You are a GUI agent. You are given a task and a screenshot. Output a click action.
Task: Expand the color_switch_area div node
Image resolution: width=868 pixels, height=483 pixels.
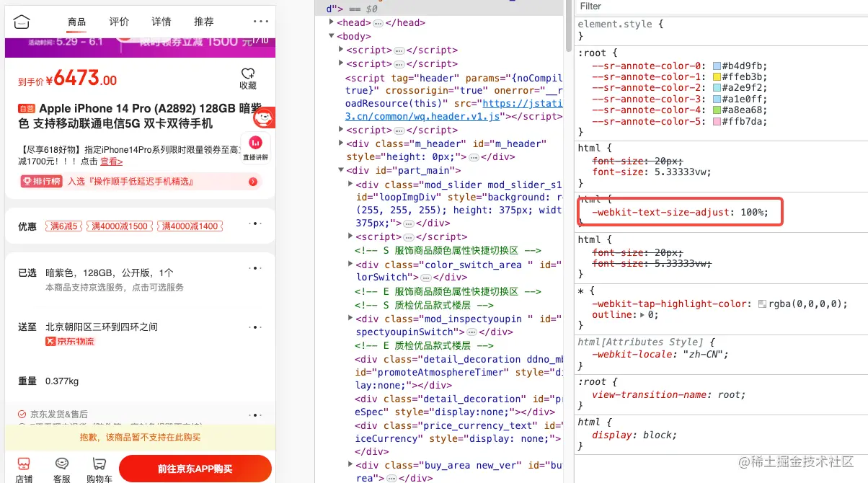(350, 265)
